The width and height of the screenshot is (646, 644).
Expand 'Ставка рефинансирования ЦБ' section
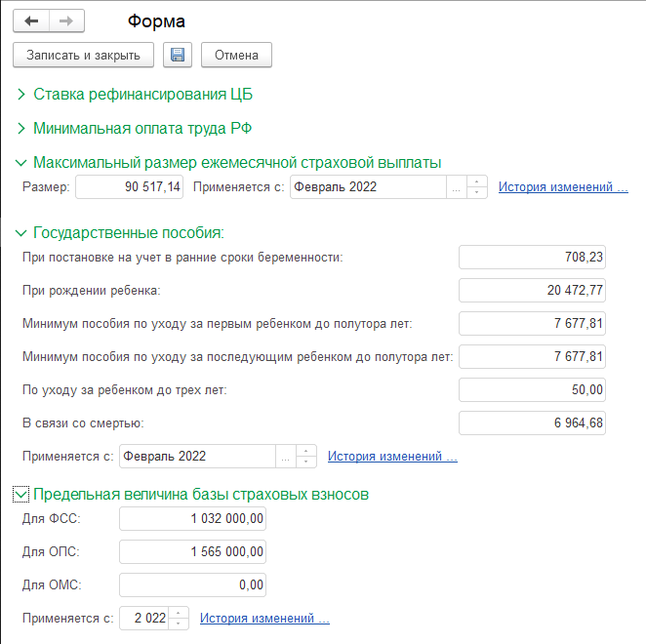point(20,95)
